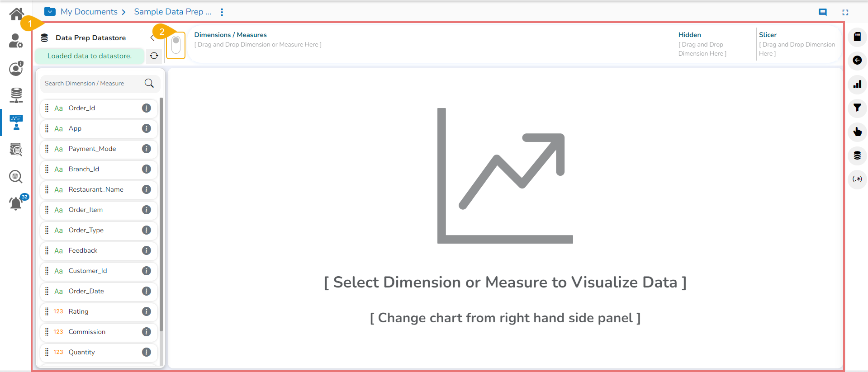Open the chart type panel icon
The width and height of the screenshot is (868, 372).
point(857,84)
